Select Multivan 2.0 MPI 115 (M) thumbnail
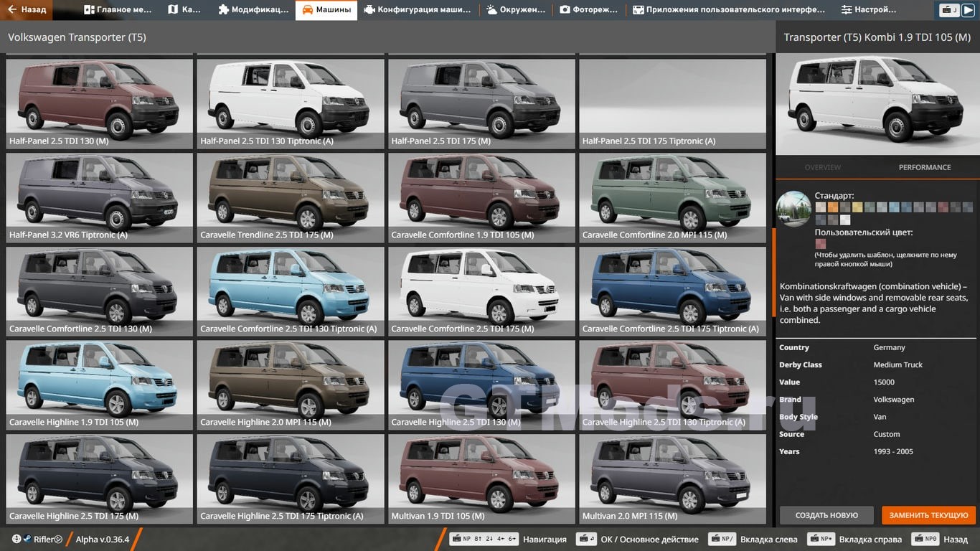980x551 pixels. 673,479
